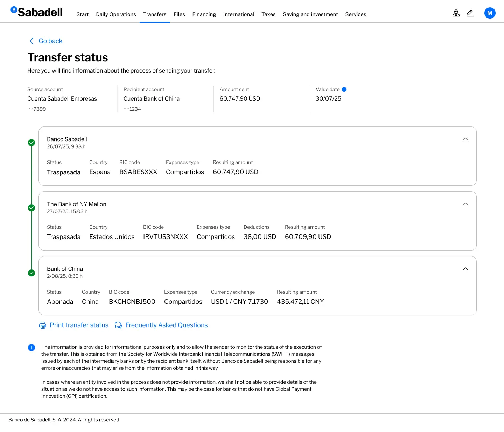Screen dimensions: 504x432
Task: Click timestamp 2/08/25, 8:39 h
Action: [x=65, y=276]
